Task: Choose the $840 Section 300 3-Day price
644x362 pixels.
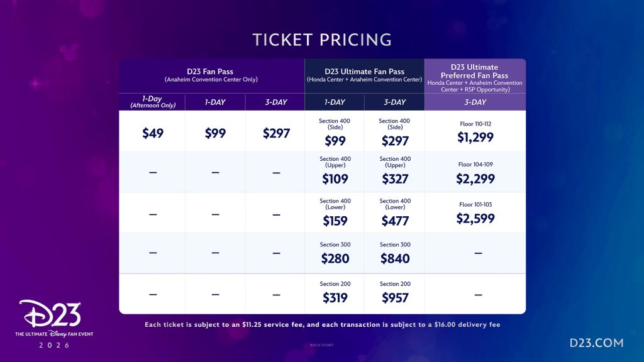Action: click(394, 258)
